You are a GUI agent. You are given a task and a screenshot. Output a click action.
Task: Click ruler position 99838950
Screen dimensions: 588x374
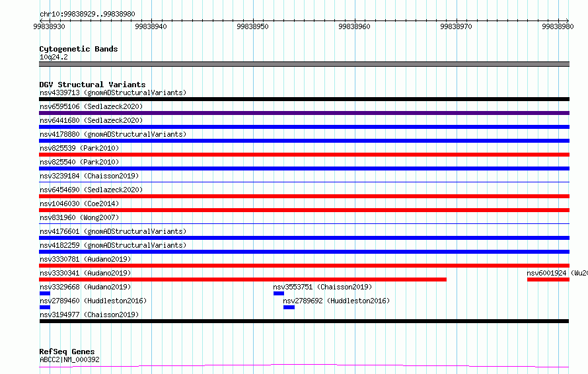[x=253, y=26]
